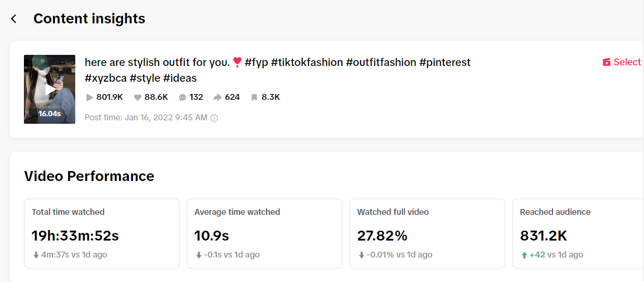
Task: Select the Average time watched card
Action: click(x=264, y=234)
